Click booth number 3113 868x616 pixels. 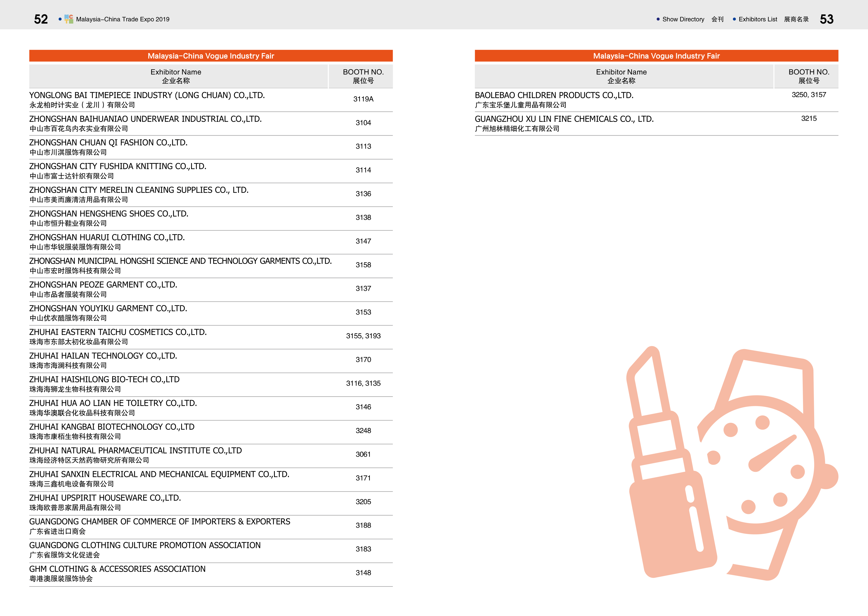pos(363,146)
